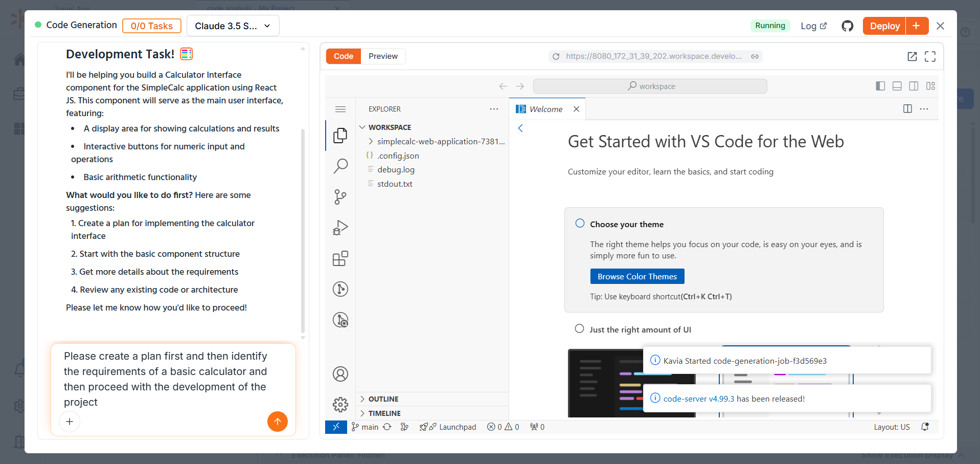Switch to the Code tab
Screen dimensions: 980x464
click(x=344, y=56)
